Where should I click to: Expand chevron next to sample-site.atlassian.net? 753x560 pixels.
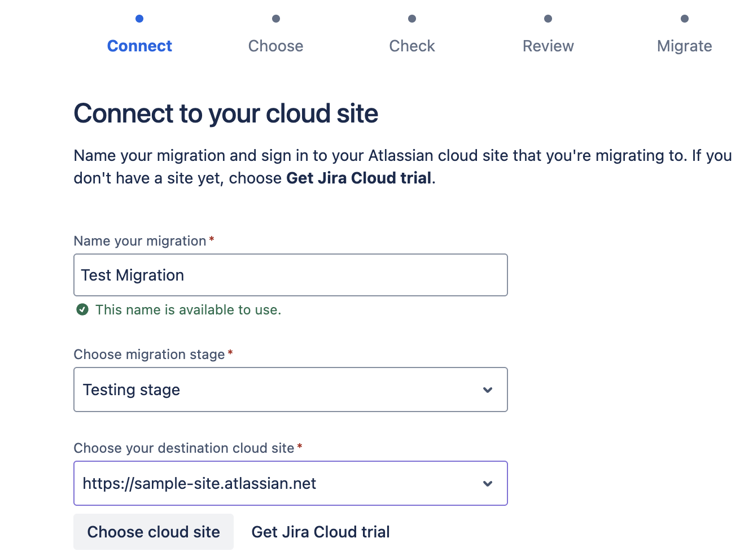tap(488, 483)
